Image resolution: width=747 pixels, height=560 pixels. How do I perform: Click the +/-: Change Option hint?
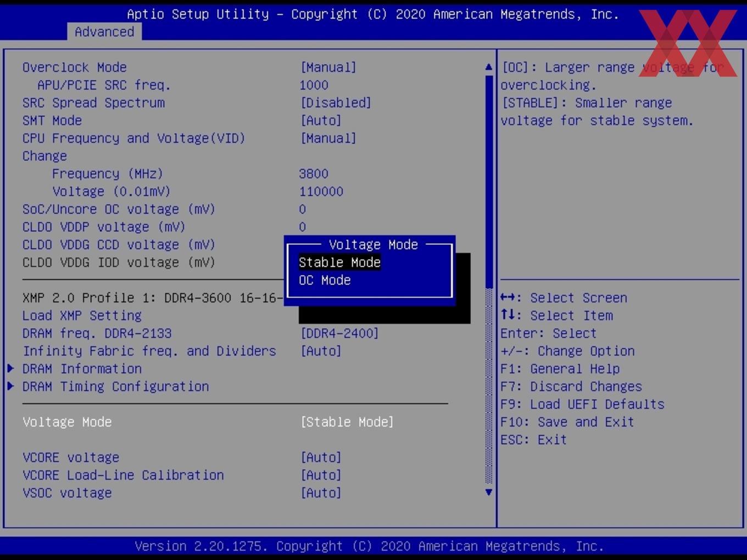coord(567,351)
